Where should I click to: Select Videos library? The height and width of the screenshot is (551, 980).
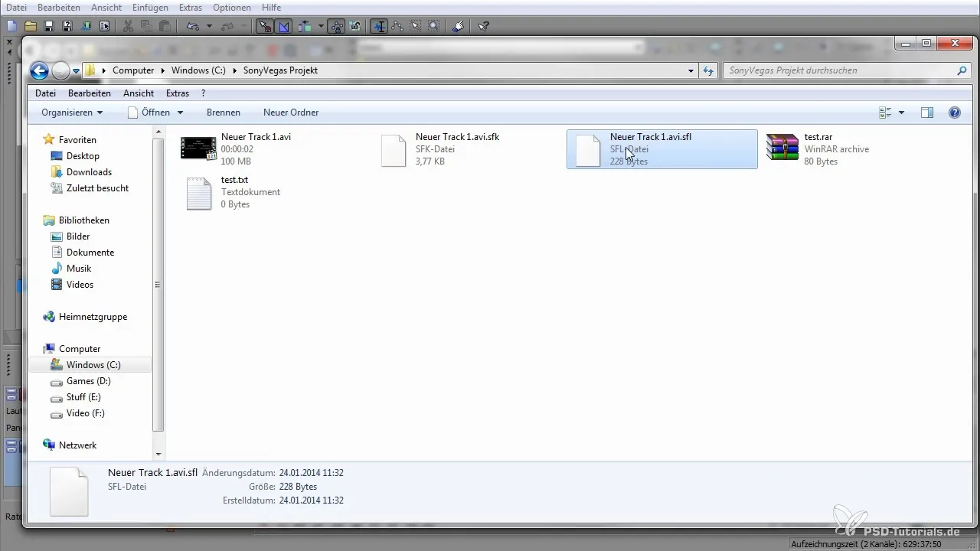[80, 285]
